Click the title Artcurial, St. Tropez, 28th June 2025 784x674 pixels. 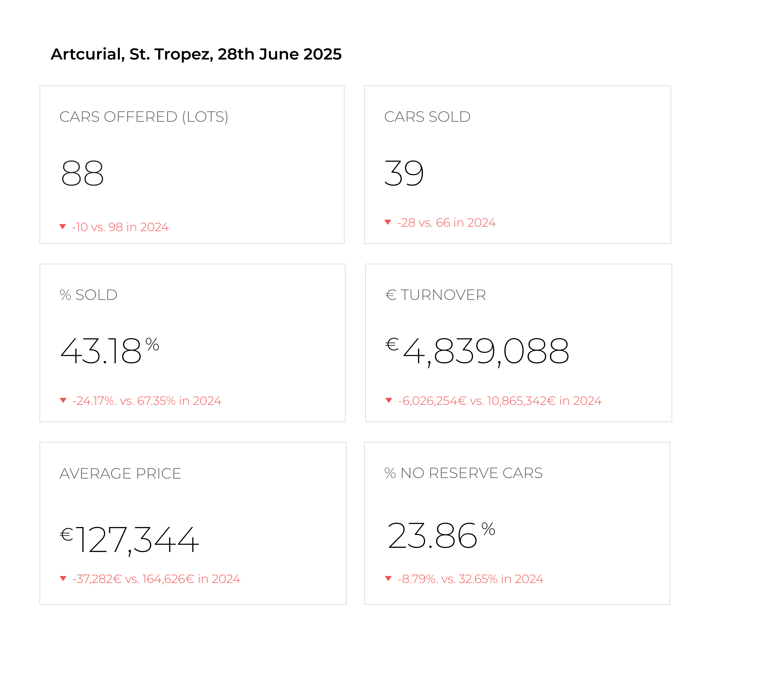[196, 54]
